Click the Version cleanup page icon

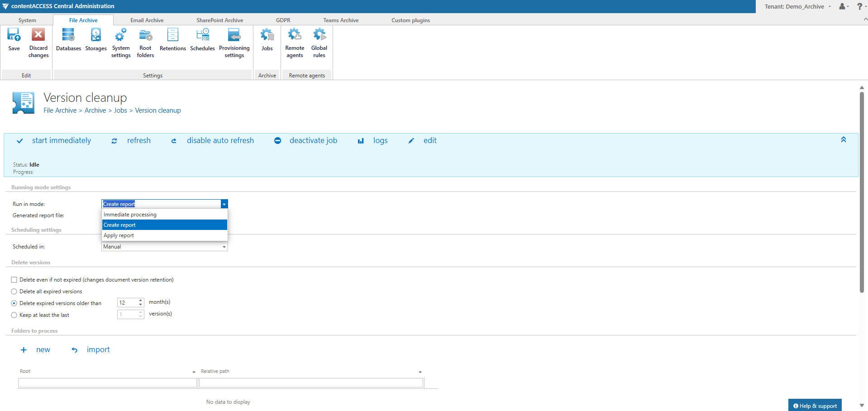coord(24,103)
